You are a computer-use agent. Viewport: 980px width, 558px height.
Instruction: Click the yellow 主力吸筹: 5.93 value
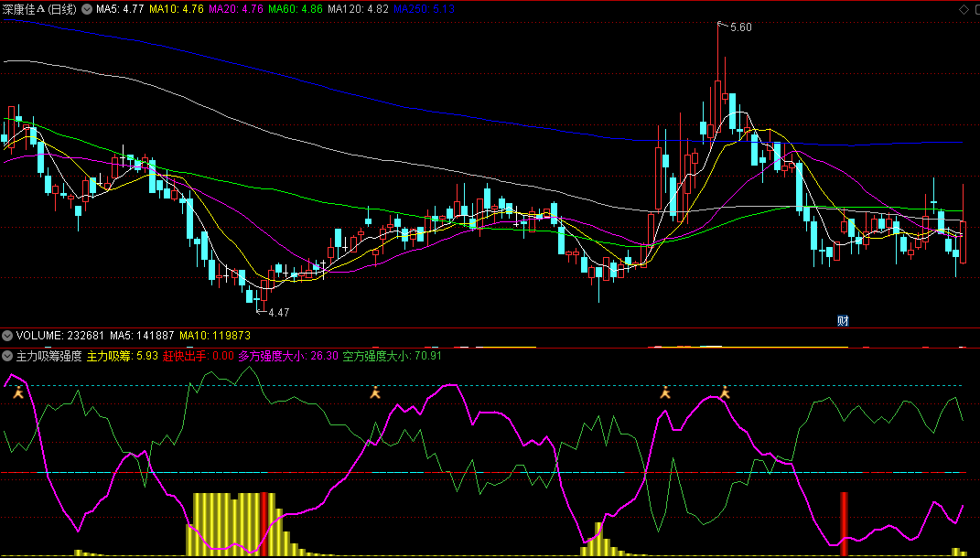pos(123,356)
